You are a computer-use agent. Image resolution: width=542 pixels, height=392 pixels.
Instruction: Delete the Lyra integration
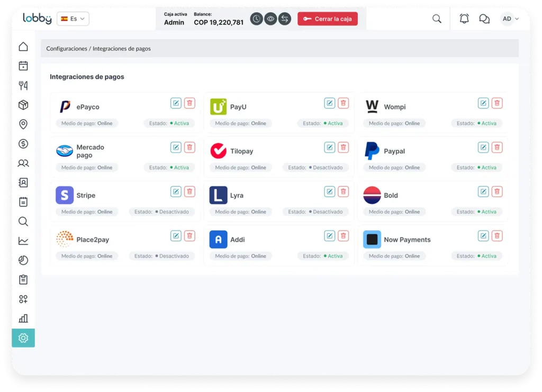[x=343, y=192]
